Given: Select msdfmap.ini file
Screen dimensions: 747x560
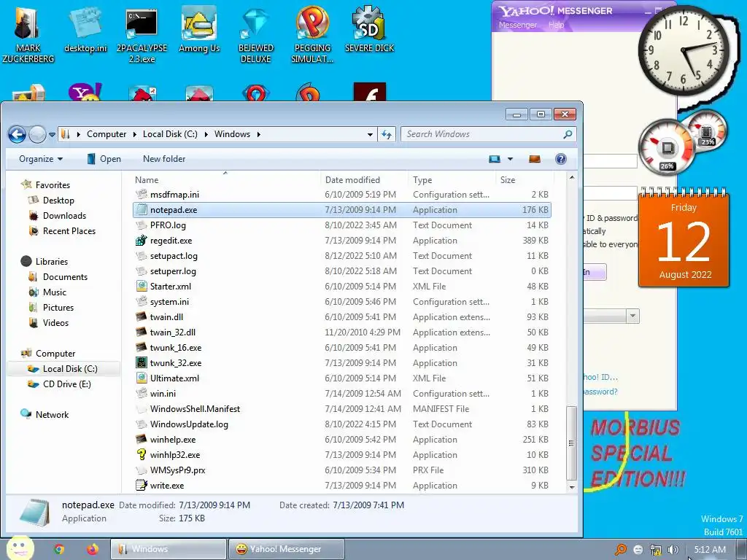Looking at the screenshot, I should pyautogui.click(x=174, y=194).
